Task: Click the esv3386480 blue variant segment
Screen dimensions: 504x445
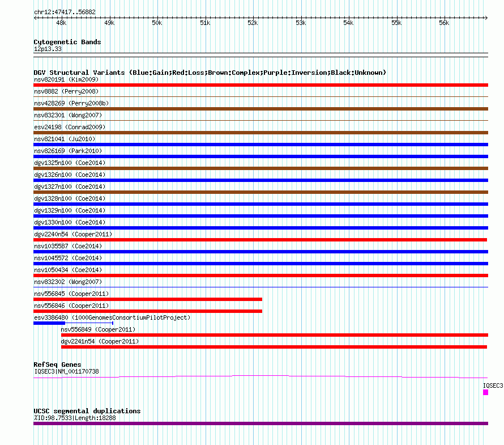Action: click(49, 323)
